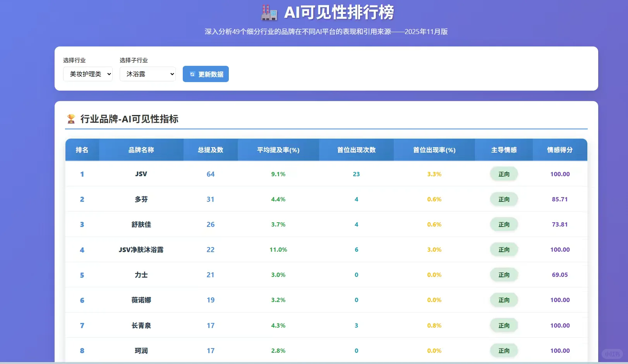This screenshot has height=364, width=628.
Task: Open the 选择子行业 dropdown showing 沐浴露
Action: (148, 74)
